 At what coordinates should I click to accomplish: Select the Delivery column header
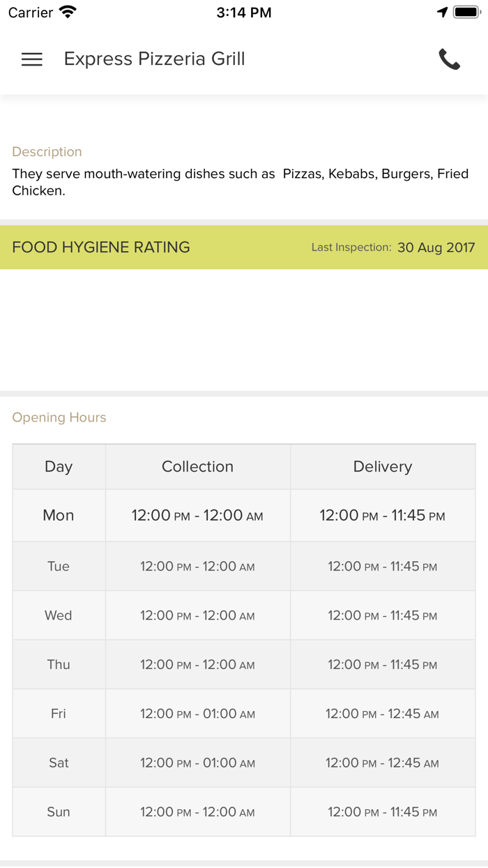383,467
